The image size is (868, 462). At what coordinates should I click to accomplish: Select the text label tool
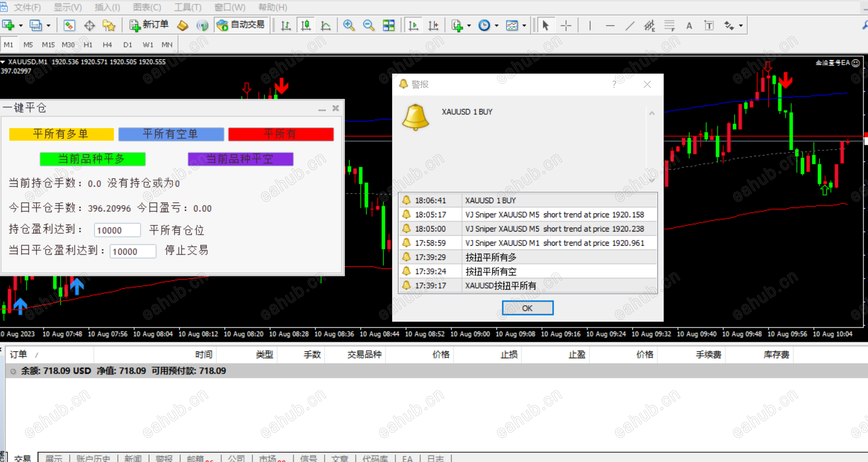coord(709,26)
